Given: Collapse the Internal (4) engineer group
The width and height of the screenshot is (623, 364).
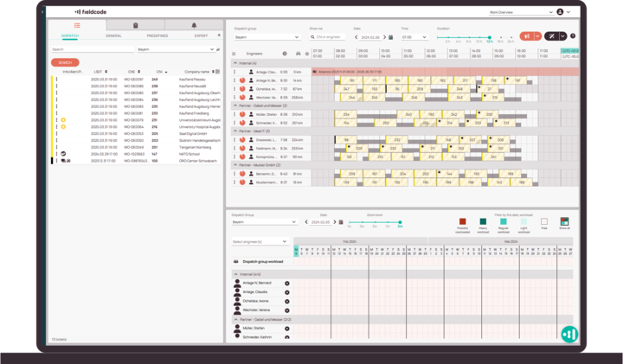Looking at the screenshot, I should pos(236,63).
